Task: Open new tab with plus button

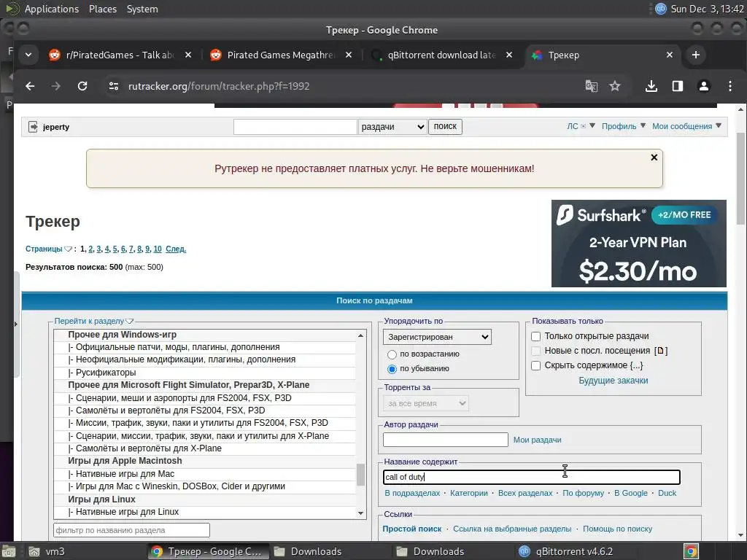Action: pyautogui.click(x=695, y=55)
